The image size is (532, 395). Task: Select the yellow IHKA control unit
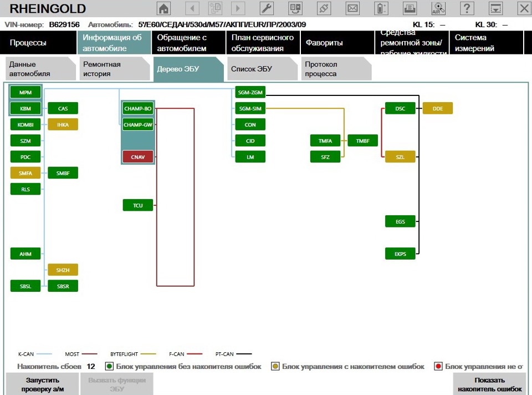pyautogui.click(x=63, y=125)
